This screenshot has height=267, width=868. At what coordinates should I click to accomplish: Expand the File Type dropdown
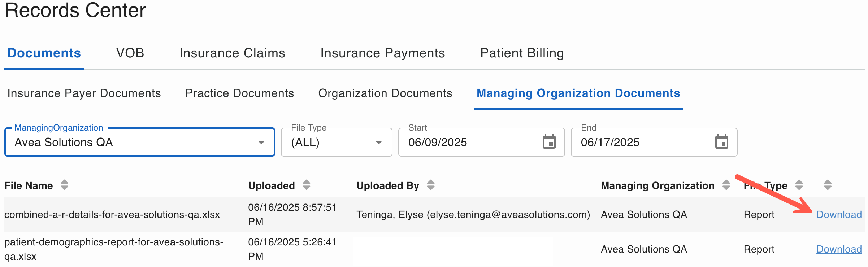[378, 143]
